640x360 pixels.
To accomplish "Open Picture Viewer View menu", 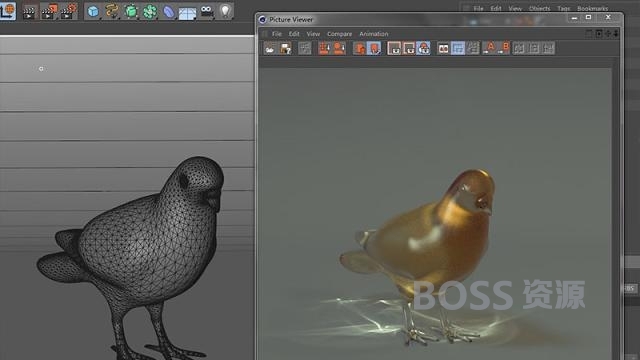I will pyautogui.click(x=313, y=34).
